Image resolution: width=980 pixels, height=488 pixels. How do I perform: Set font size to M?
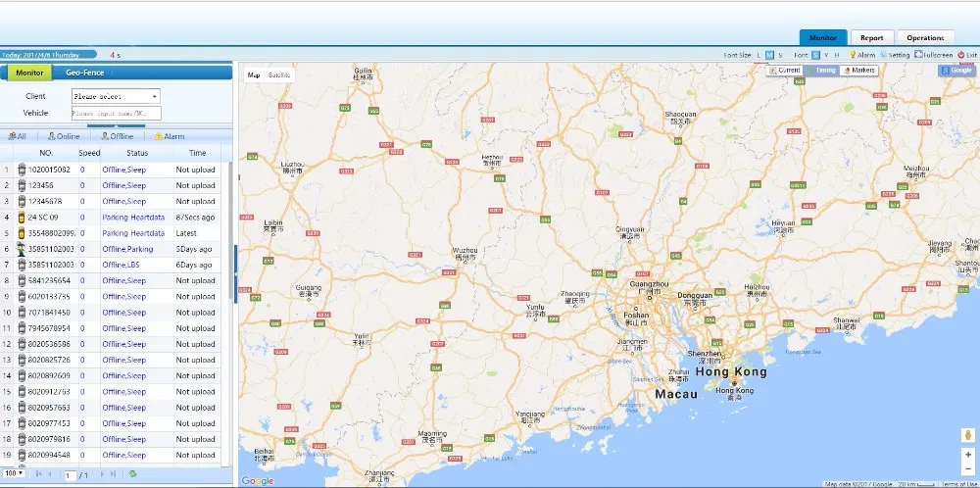pos(769,55)
